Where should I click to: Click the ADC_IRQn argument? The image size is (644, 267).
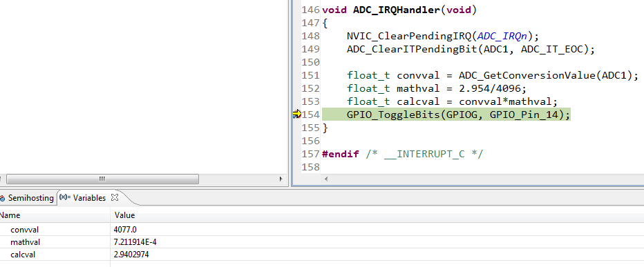pos(502,36)
